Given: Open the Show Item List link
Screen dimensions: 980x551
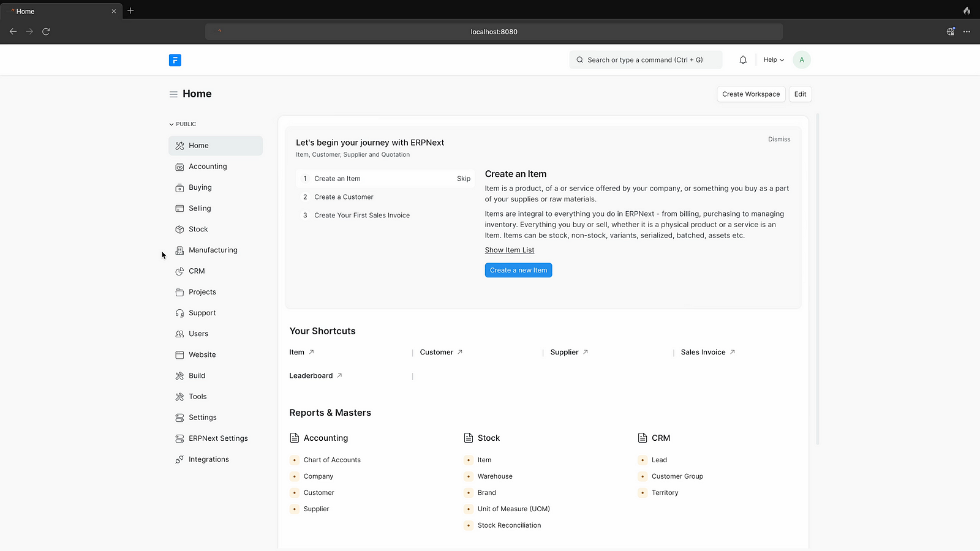Looking at the screenshot, I should (x=509, y=250).
